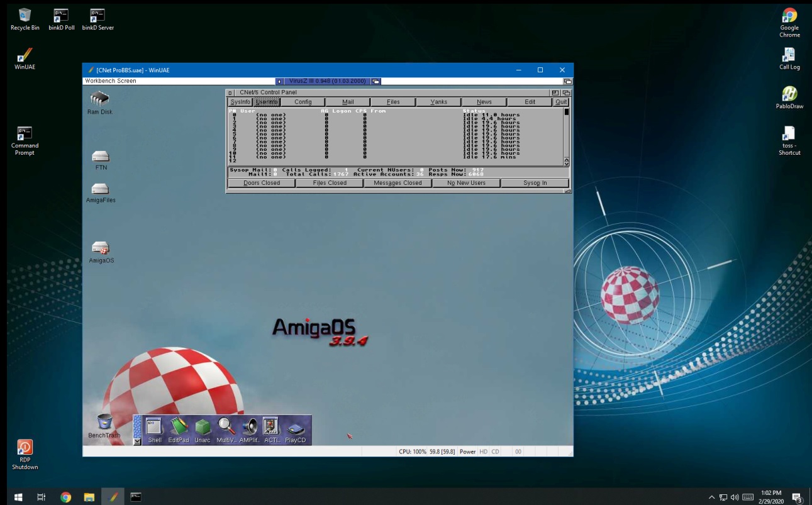This screenshot has height=505, width=812.
Task: Open EditPad in the dock
Action: click(x=179, y=427)
